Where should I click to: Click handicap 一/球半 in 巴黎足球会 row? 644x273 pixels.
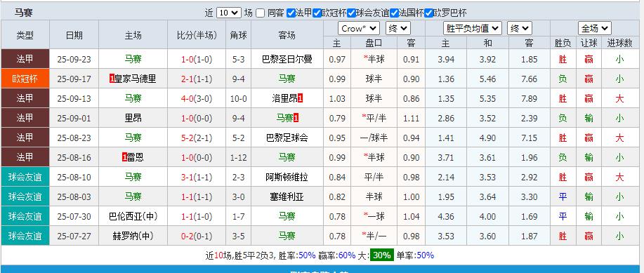(374, 138)
